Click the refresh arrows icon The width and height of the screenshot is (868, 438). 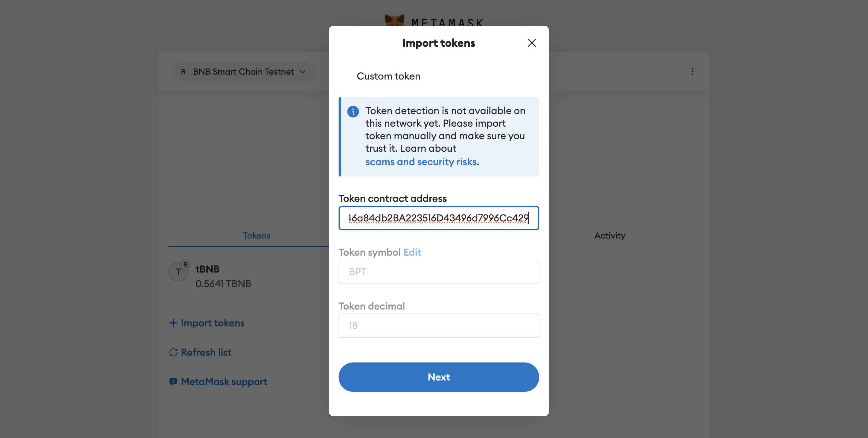173,352
